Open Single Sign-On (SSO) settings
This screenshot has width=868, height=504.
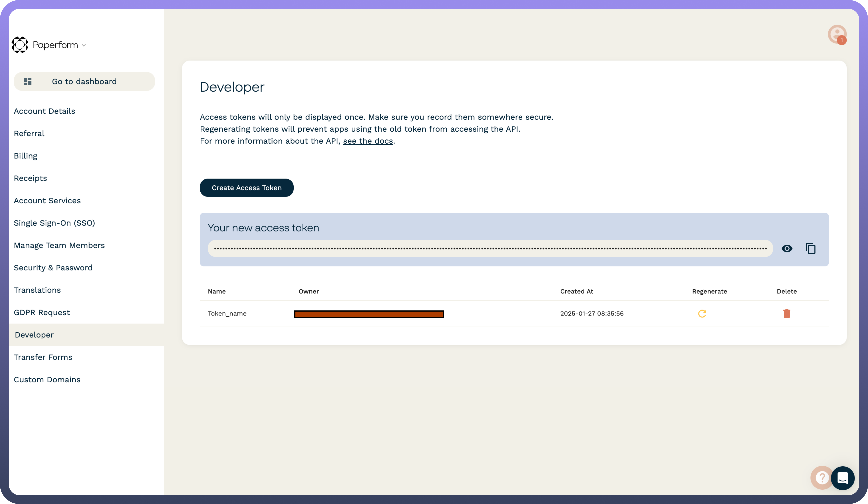point(54,223)
